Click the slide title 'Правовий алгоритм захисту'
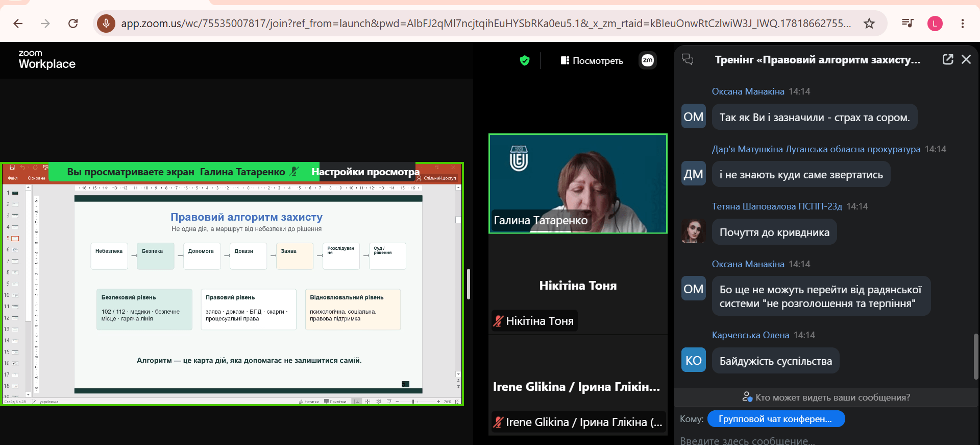 (x=247, y=217)
